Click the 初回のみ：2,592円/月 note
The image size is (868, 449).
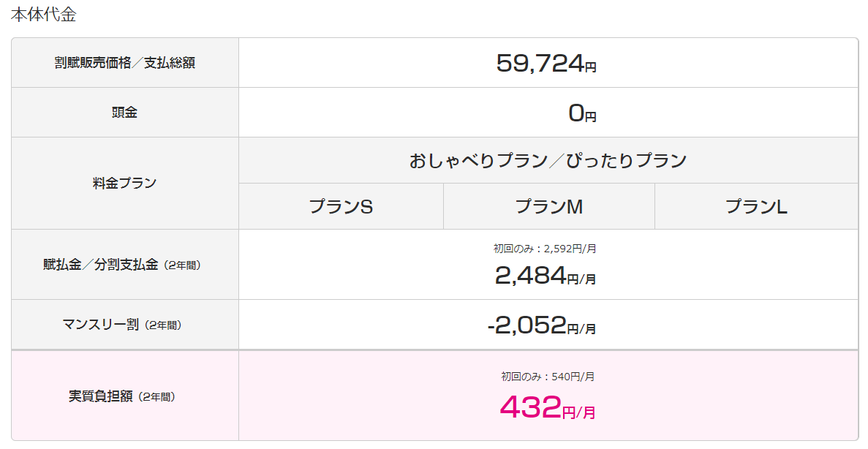545,249
